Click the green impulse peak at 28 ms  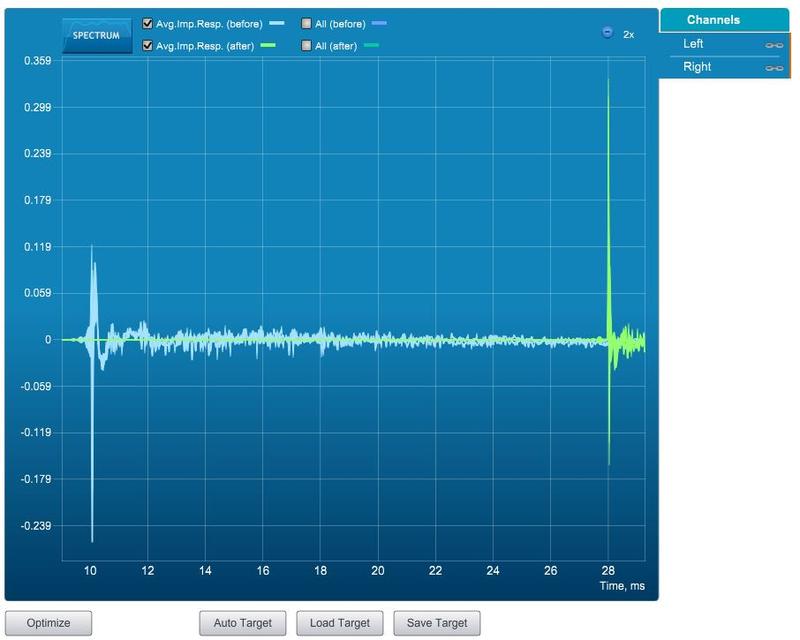click(x=608, y=82)
